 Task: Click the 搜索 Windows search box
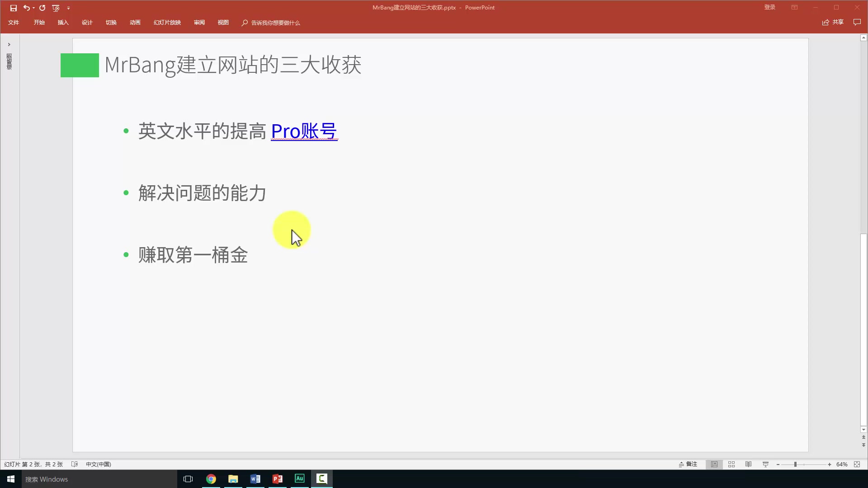coord(99,479)
